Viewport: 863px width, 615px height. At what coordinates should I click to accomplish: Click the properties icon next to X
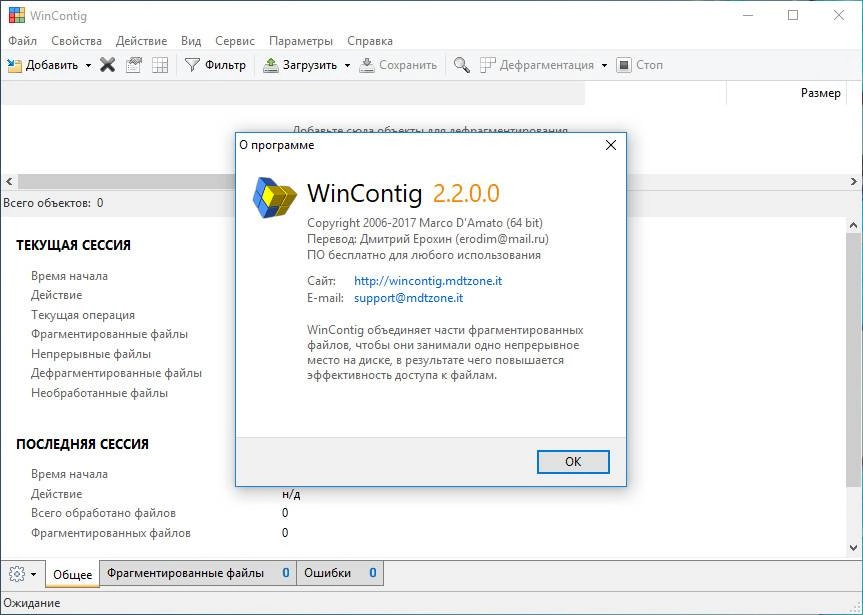[x=134, y=65]
